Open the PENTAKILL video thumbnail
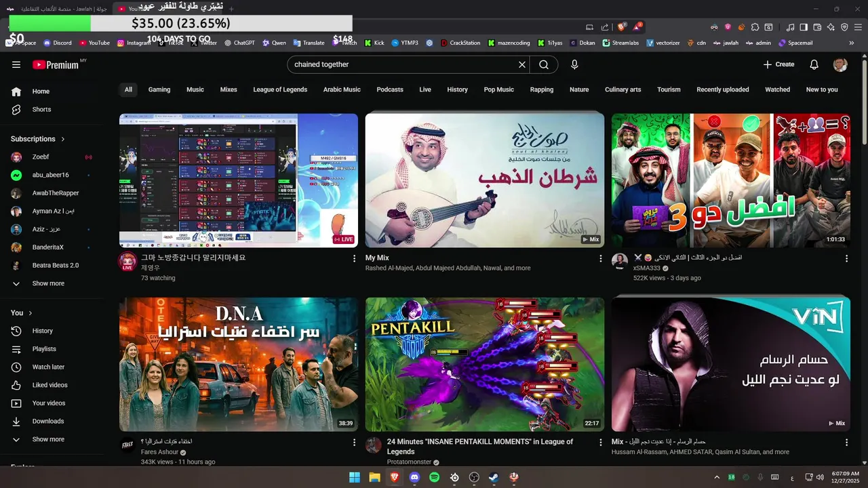 [485, 364]
